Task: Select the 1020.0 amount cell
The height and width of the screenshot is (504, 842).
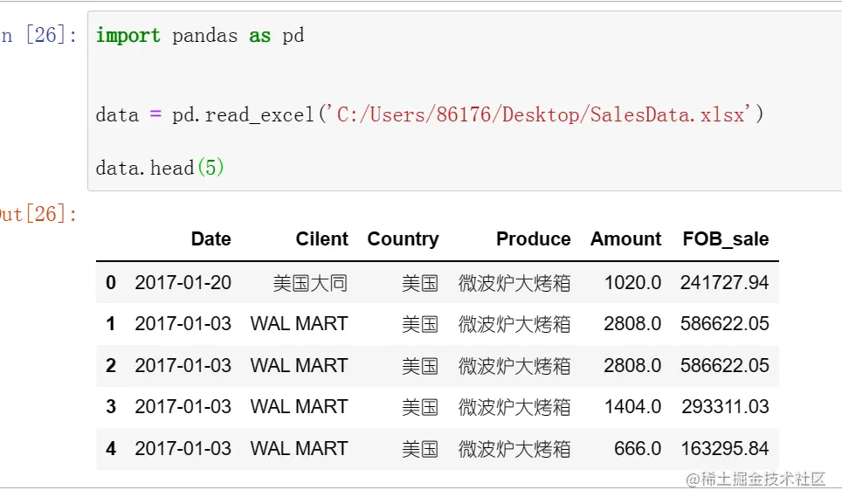Action: tap(631, 282)
